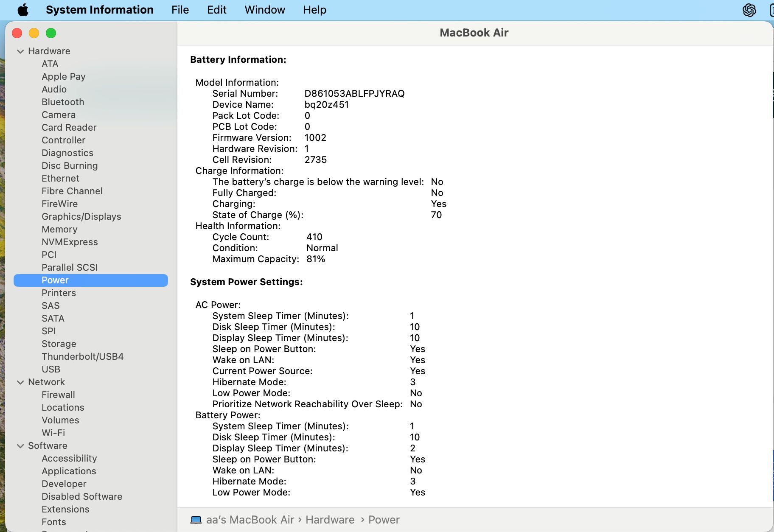Click State of Charge value 70
The width and height of the screenshot is (774, 532).
coord(436,215)
